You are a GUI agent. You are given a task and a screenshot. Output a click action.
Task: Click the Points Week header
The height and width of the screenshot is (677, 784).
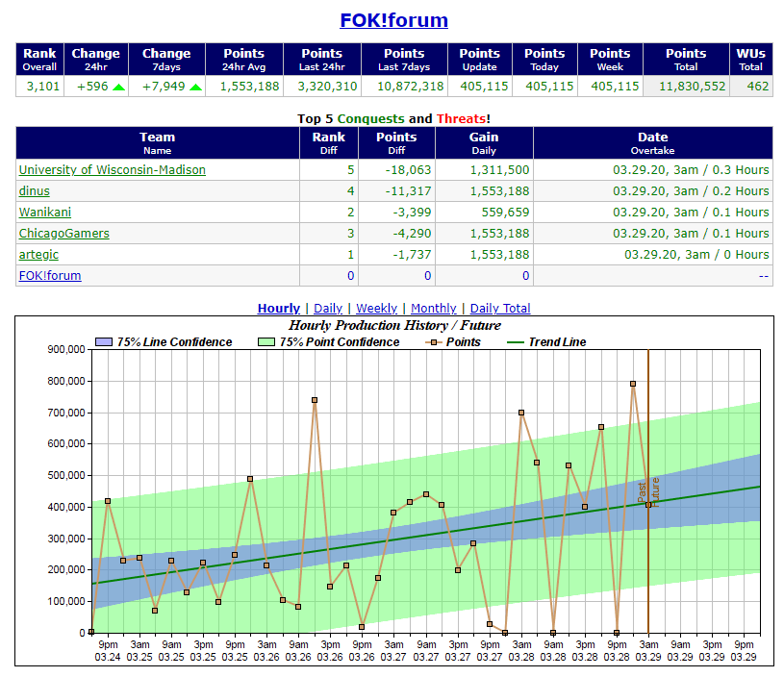tap(610, 60)
